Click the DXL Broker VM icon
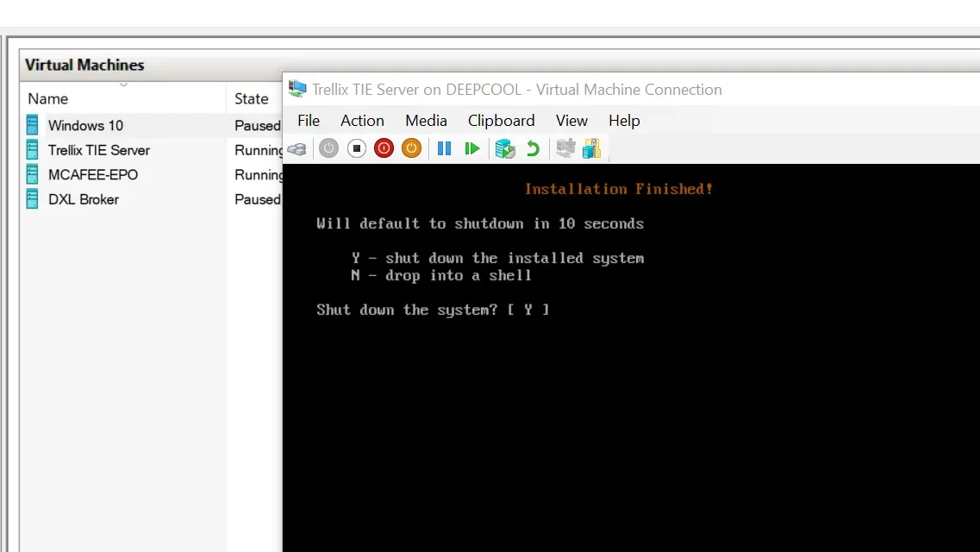 [x=33, y=199]
